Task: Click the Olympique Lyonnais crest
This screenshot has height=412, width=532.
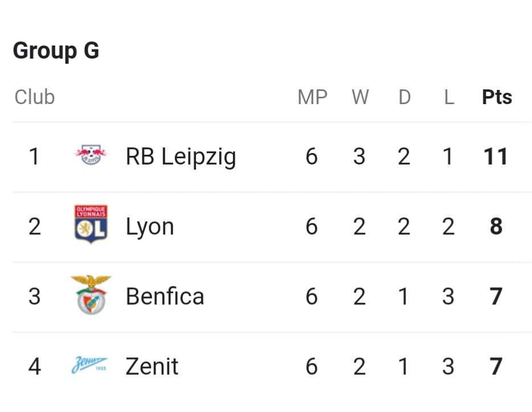Action: (91, 224)
